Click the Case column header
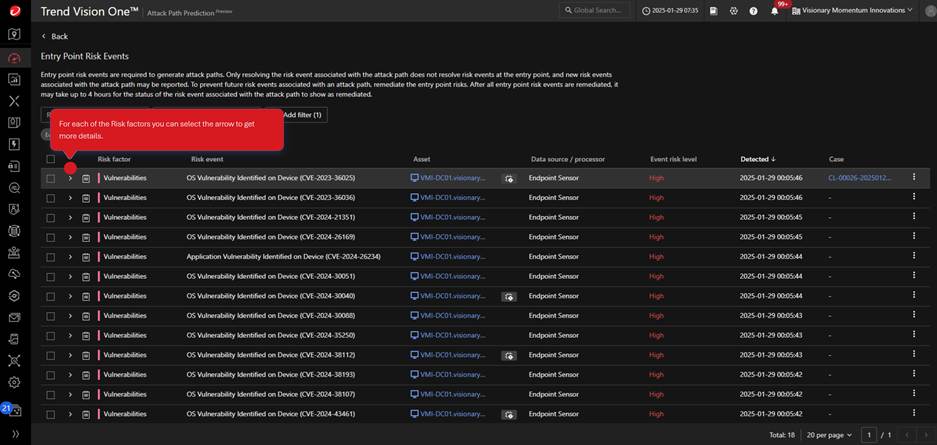 (836, 159)
